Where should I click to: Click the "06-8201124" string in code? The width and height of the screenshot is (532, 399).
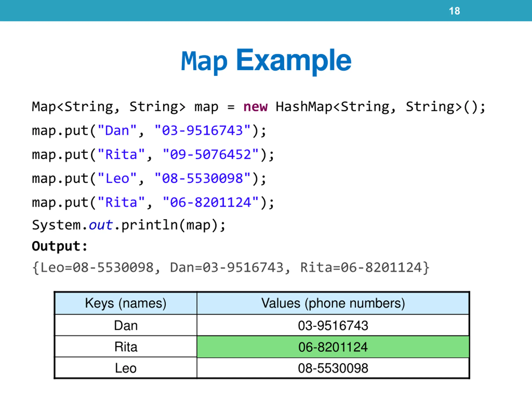point(211,202)
